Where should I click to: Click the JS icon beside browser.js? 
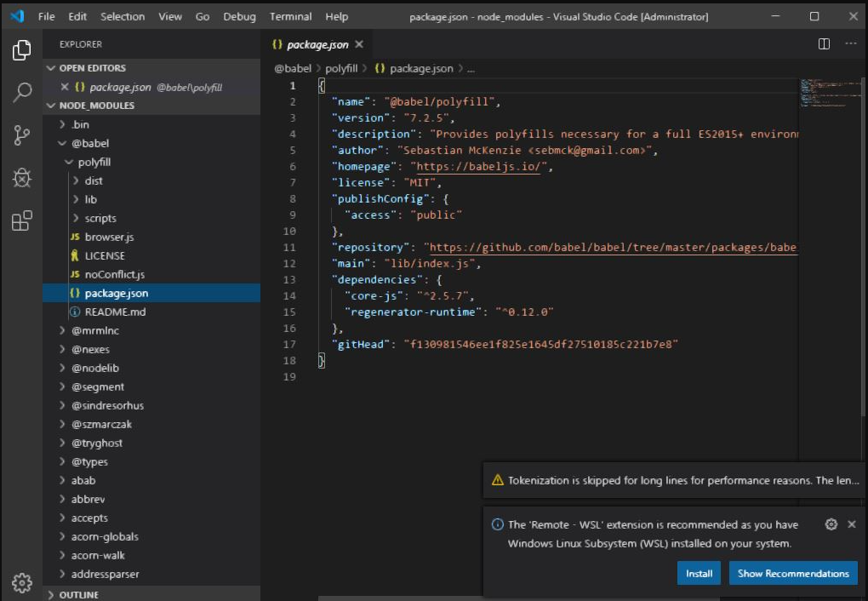click(75, 237)
